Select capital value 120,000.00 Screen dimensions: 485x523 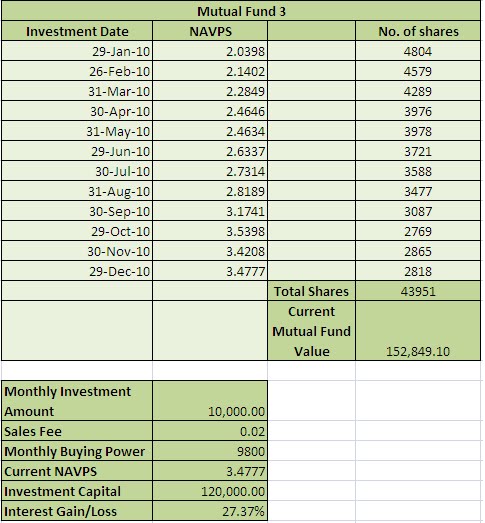pos(210,491)
